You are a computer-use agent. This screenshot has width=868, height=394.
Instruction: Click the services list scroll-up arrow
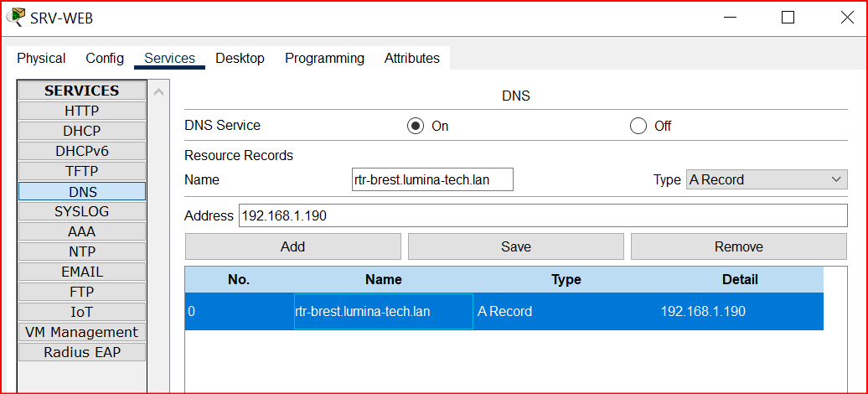coord(158,92)
